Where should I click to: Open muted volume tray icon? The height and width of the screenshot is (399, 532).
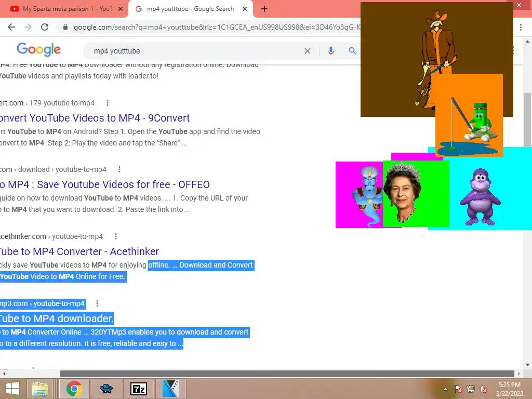tap(483, 389)
